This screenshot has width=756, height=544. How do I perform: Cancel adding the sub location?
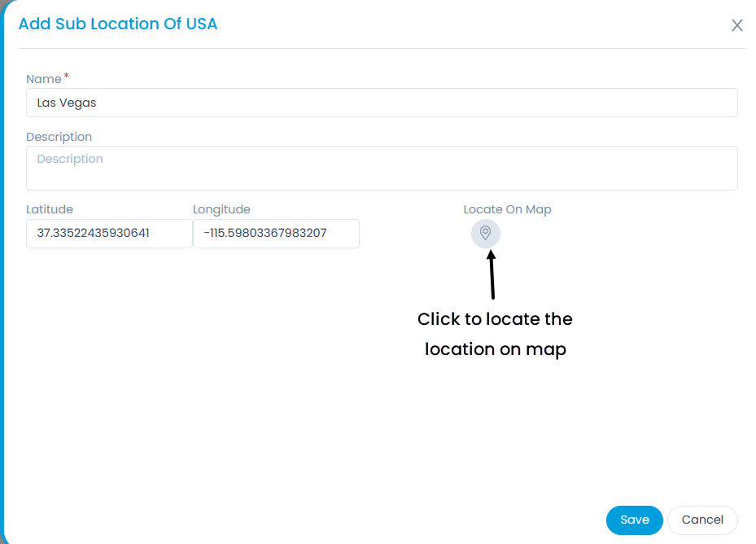(701, 520)
